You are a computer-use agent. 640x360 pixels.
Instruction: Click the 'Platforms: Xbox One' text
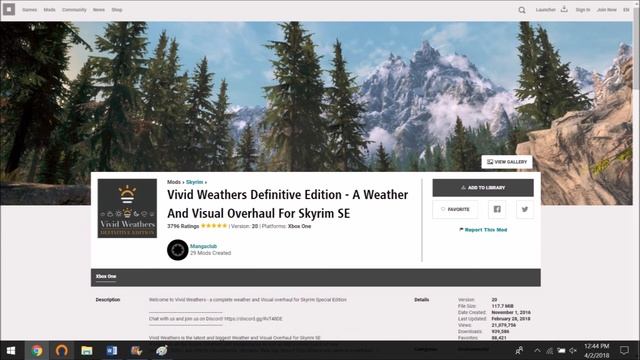(x=286, y=226)
